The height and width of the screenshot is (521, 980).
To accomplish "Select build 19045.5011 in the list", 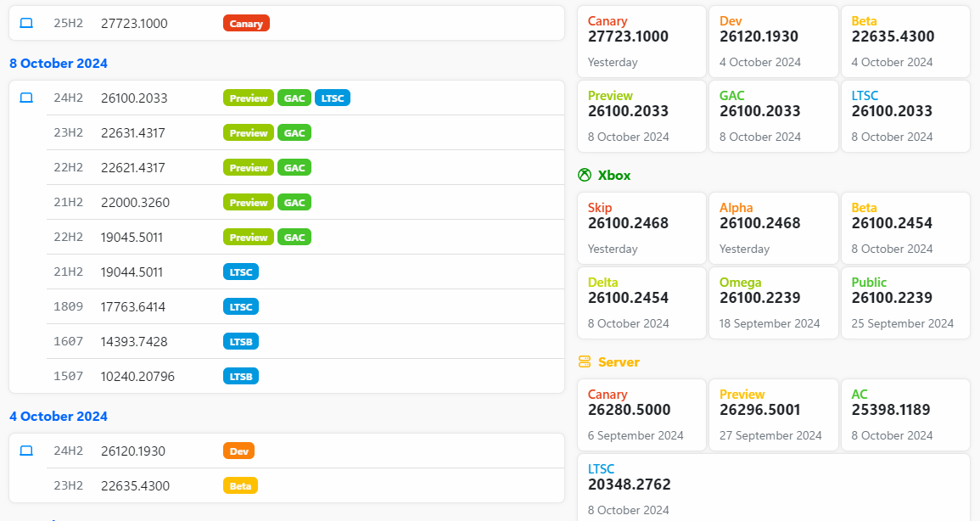I will point(132,238).
